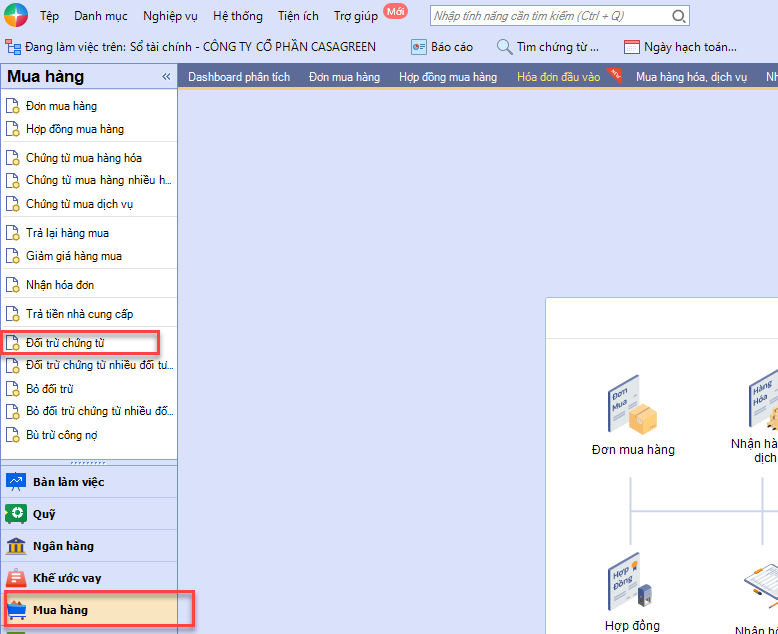
Task: Open the Nghiệp vụ menu
Action: click(x=170, y=16)
